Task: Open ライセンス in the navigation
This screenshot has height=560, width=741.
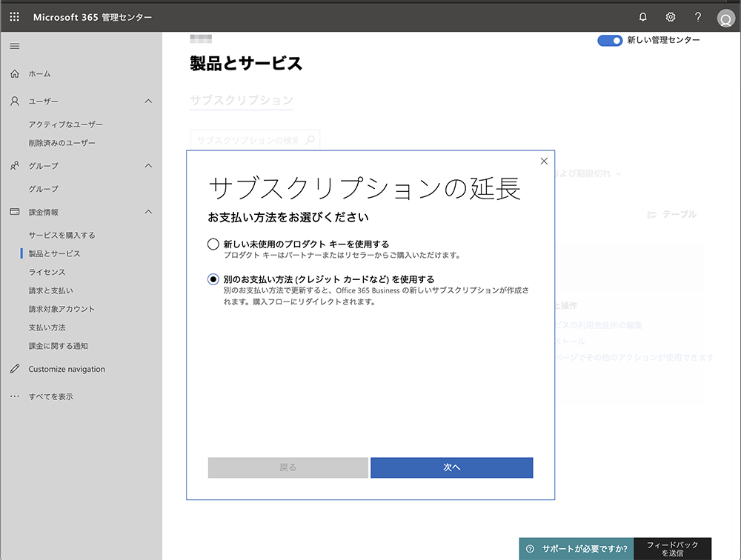Action: click(47, 272)
